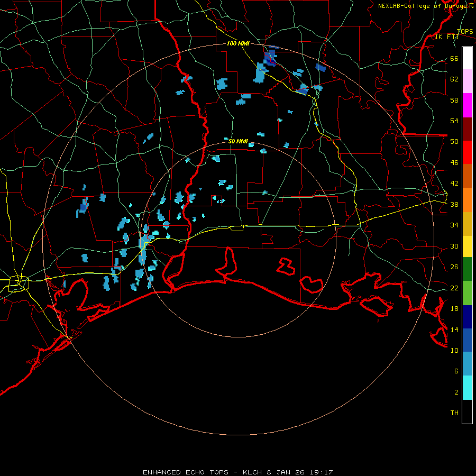The width and height of the screenshot is (476, 476).
Task: Select the dark green swatch beside 26
Action: click(467, 269)
